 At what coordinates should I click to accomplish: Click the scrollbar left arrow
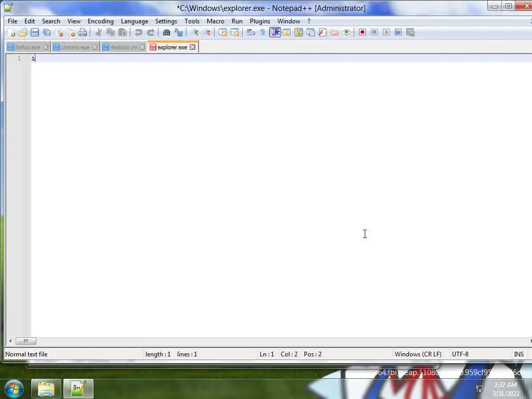[10, 341]
